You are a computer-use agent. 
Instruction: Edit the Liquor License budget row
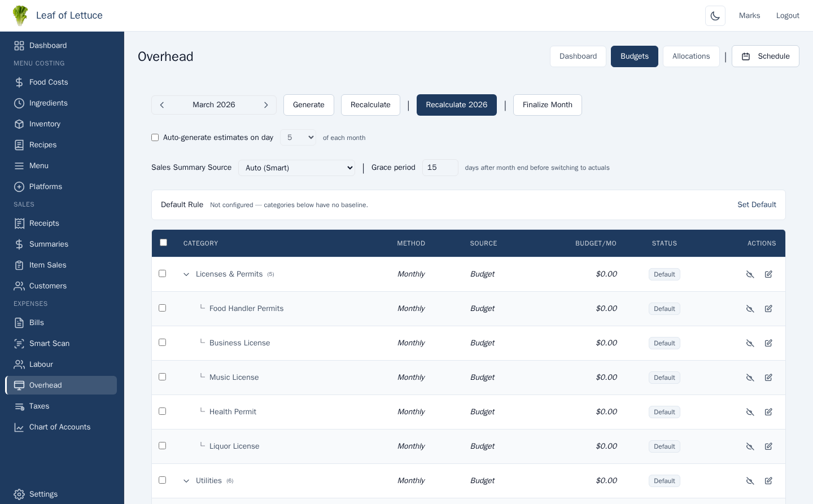click(x=768, y=446)
